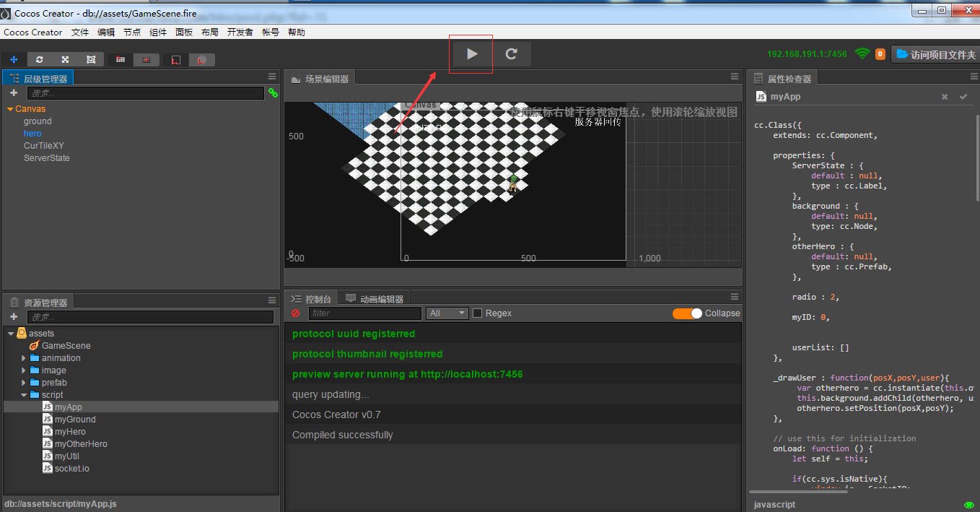Viewport: 980px width, 512px height.
Task: Select the scale transform tool
Action: point(65,59)
